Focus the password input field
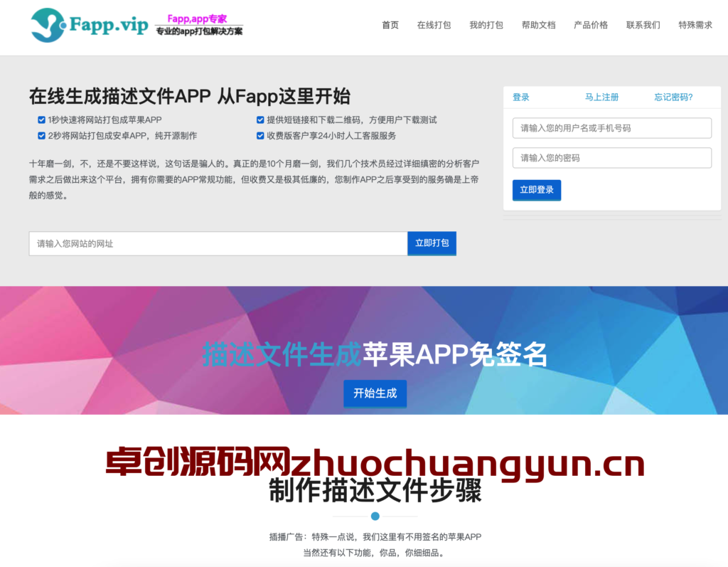Image resolution: width=728 pixels, height=567 pixels. tap(612, 157)
